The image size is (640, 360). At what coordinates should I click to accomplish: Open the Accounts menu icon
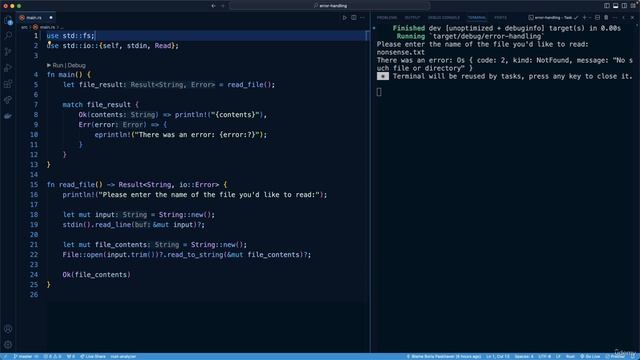(x=8, y=329)
